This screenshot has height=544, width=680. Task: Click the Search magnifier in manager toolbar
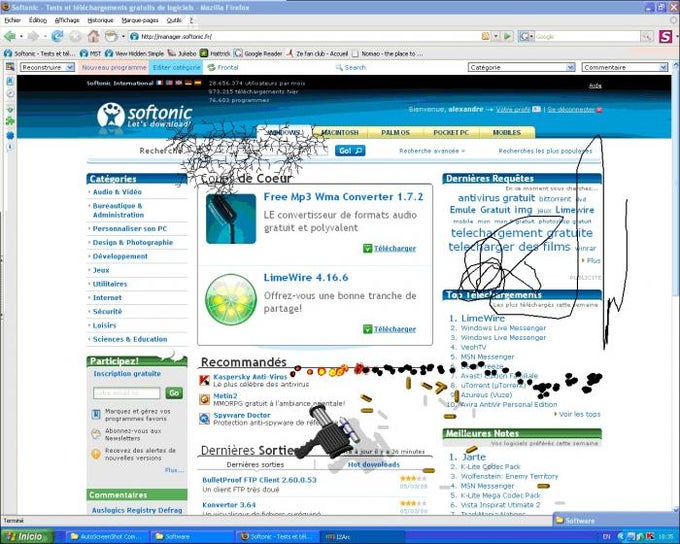339,67
